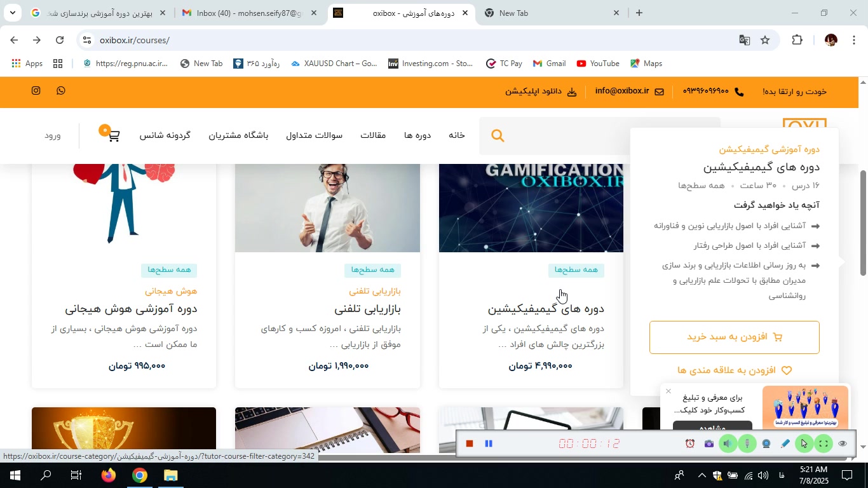Screen dimensions: 868x488
Task: Open the WhatsApp icon in the top bar
Action: (61, 91)
